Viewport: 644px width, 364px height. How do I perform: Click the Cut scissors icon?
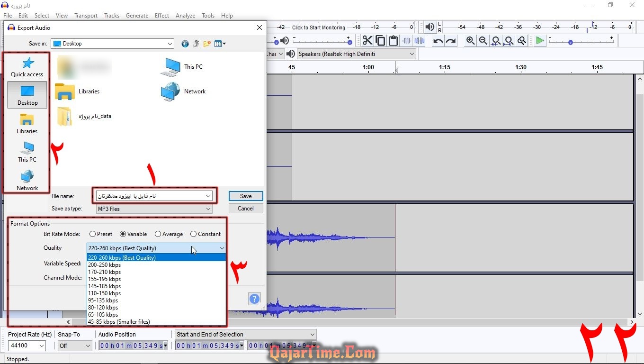(367, 41)
